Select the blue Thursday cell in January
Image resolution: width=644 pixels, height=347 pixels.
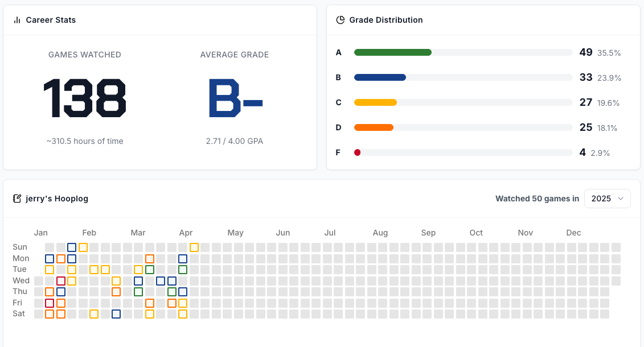click(61, 292)
